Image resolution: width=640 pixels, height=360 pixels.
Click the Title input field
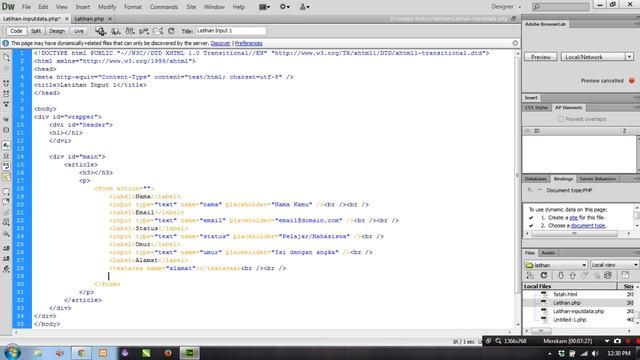231,31
